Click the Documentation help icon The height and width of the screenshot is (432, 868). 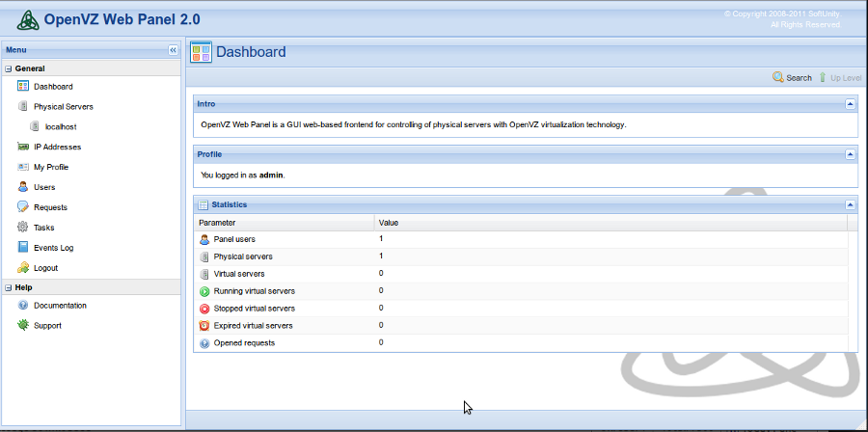23,305
